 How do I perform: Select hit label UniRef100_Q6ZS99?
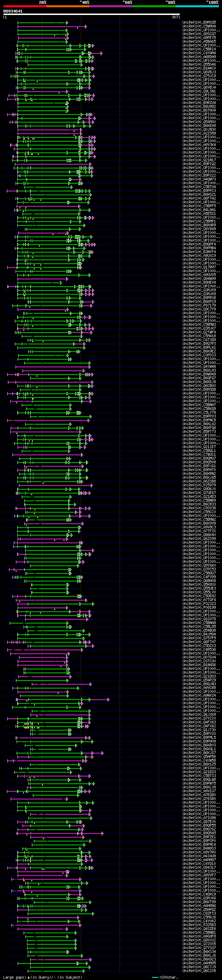(x=199, y=539)
